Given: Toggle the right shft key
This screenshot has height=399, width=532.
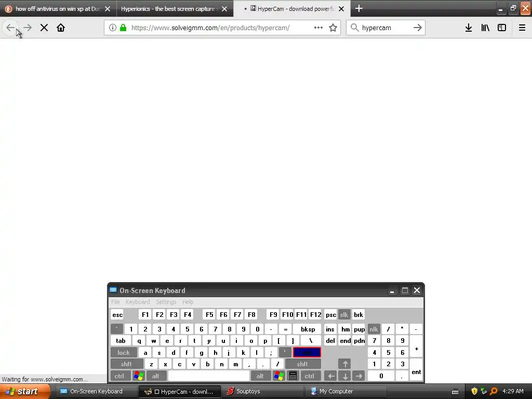Looking at the screenshot, I should click(x=302, y=364).
